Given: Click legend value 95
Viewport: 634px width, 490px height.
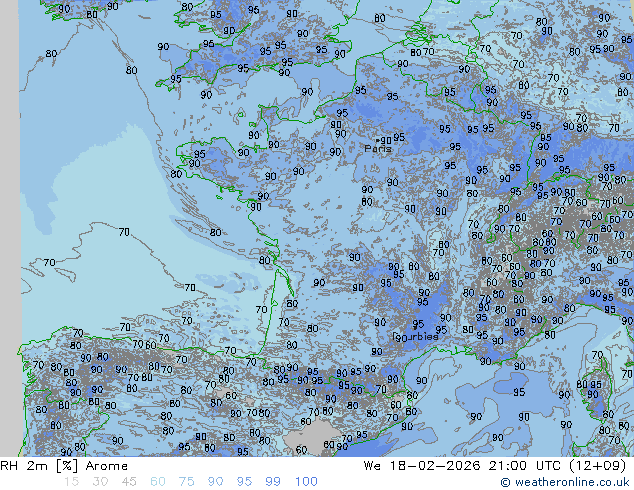Looking at the screenshot, I should click(x=244, y=482).
